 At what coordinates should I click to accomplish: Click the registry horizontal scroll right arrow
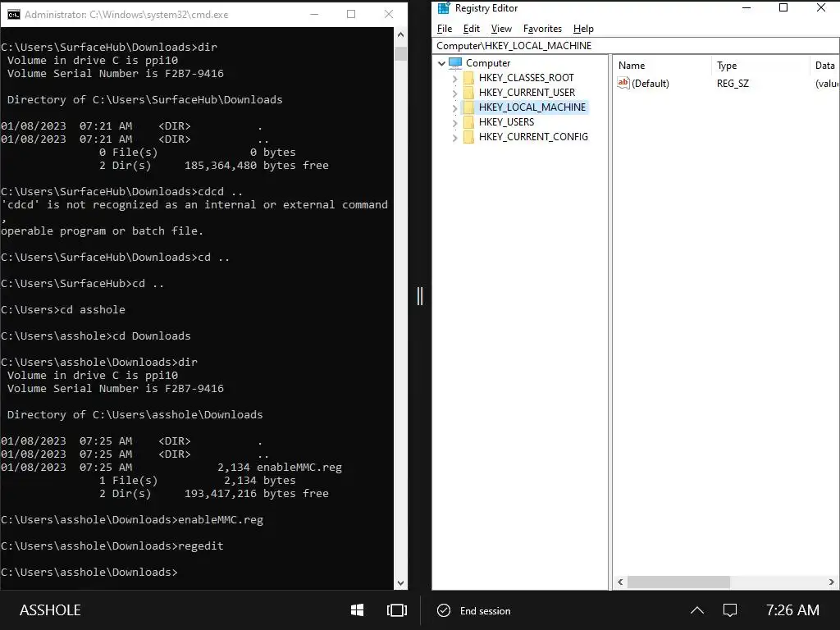pyautogui.click(x=832, y=582)
